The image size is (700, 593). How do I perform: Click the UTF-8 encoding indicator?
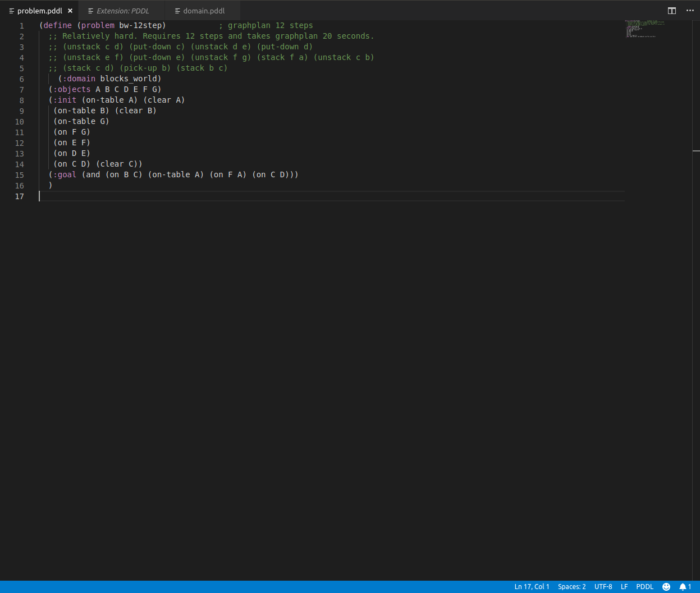pos(603,586)
